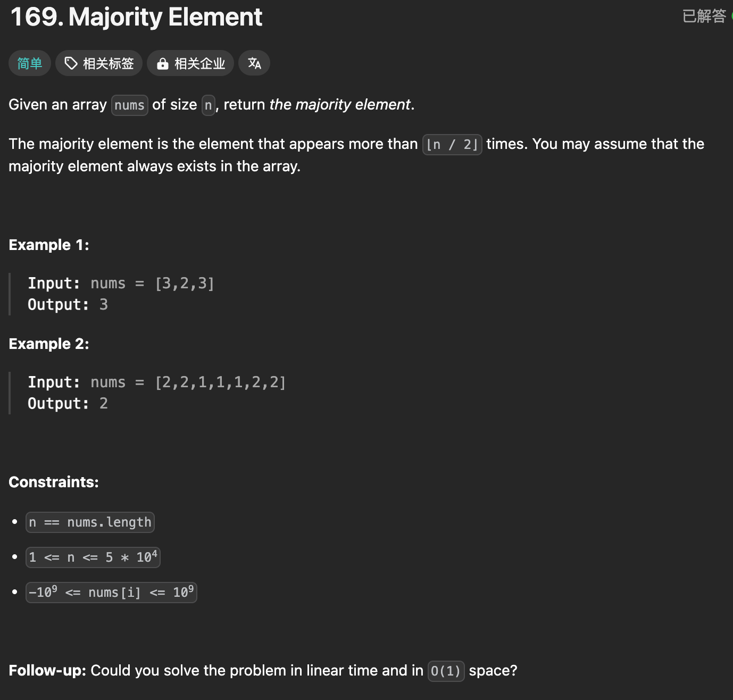
Task: Select the Example 1 heading
Action: pyautogui.click(x=48, y=245)
